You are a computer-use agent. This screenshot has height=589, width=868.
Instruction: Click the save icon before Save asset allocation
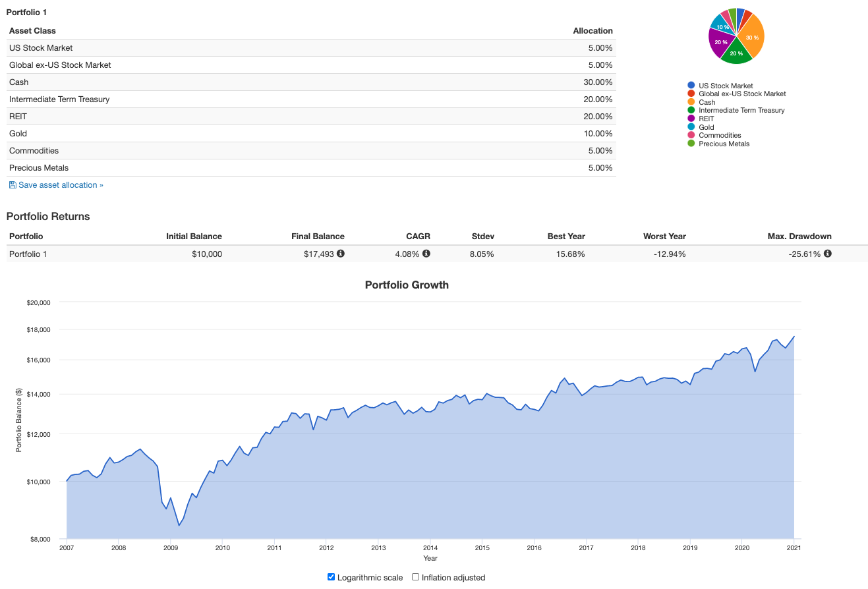coord(13,185)
